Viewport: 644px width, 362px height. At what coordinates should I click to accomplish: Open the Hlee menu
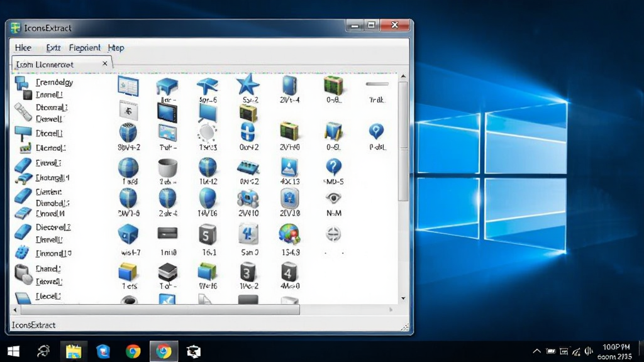(23, 48)
